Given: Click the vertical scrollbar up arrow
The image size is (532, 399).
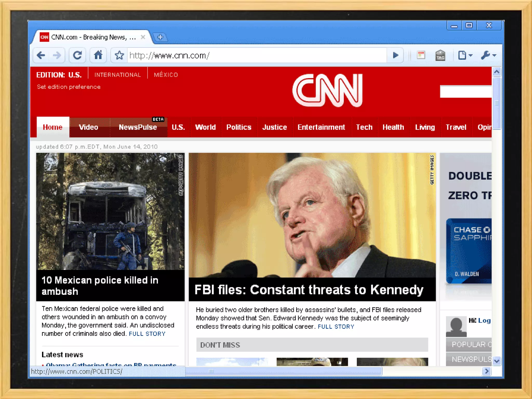Looking at the screenshot, I should tap(497, 72).
